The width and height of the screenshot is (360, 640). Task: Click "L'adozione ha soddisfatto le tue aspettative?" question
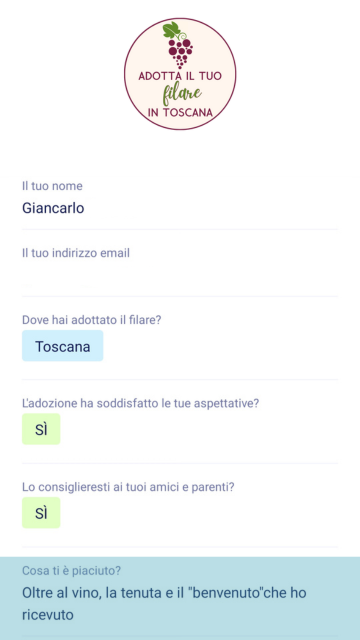pos(141,403)
